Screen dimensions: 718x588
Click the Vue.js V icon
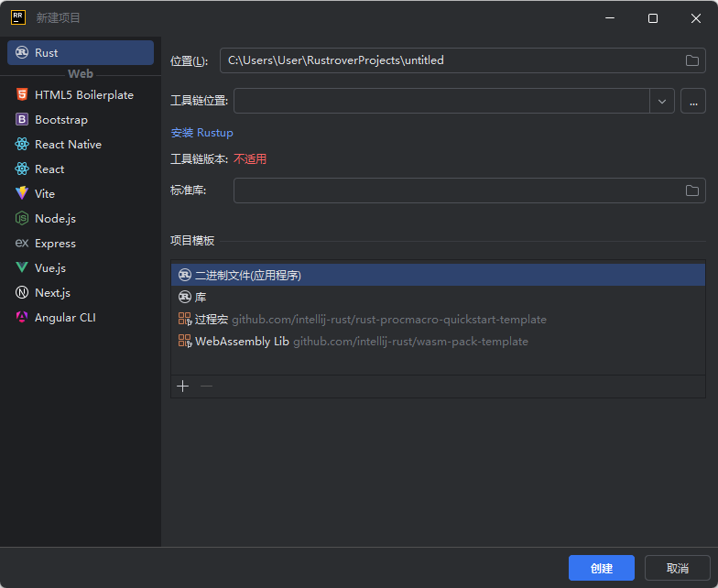(22, 267)
